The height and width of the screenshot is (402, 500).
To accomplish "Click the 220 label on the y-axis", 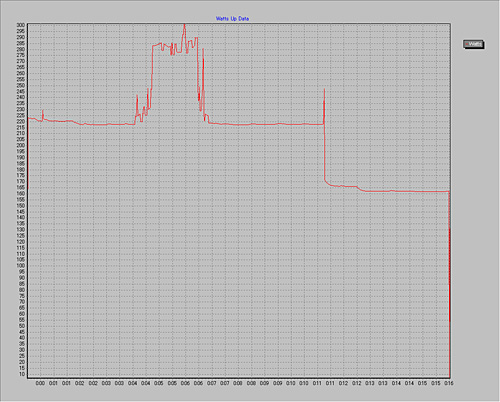I will pos(21,121).
